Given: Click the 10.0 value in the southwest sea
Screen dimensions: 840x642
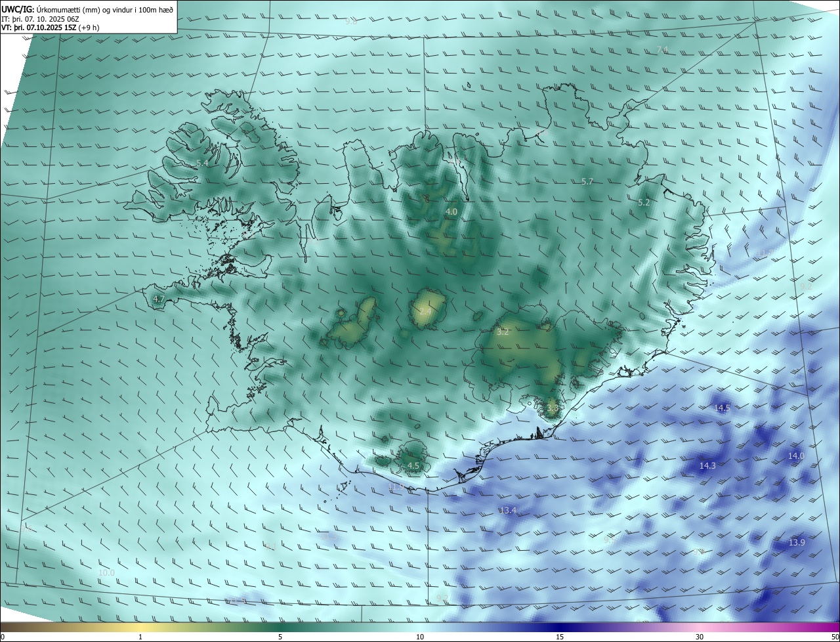Looking at the screenshot, I should (x=106, y=573).
